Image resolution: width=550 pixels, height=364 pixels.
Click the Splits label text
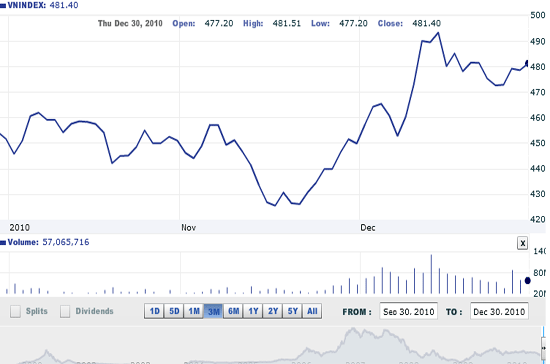tap(36, 311)
